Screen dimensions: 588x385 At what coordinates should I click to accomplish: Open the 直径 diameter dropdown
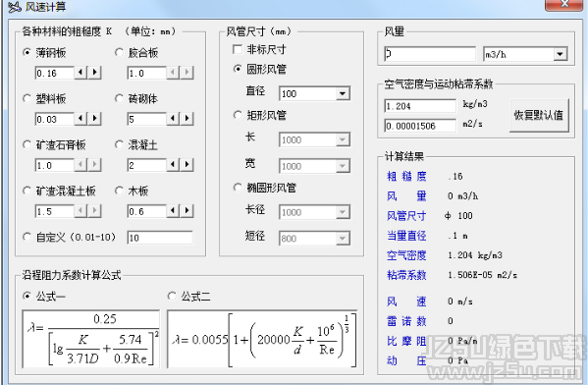(343, 94)
